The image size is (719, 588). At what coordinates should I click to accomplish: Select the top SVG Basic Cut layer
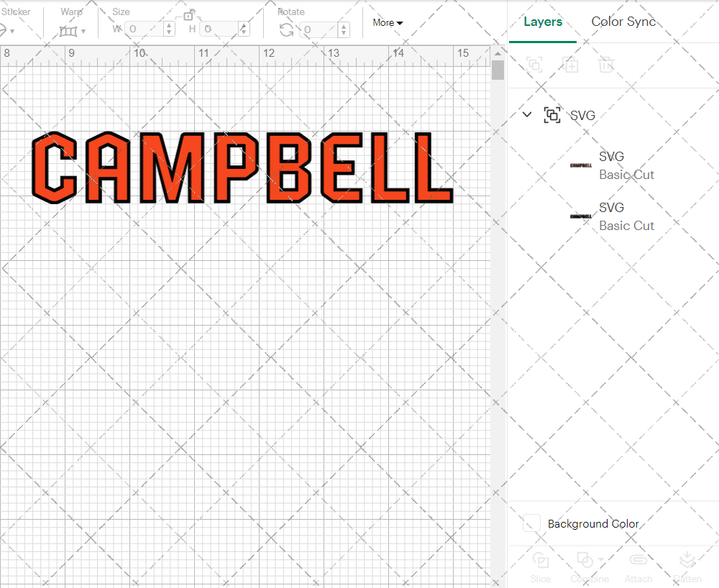[x=626, y=165]
